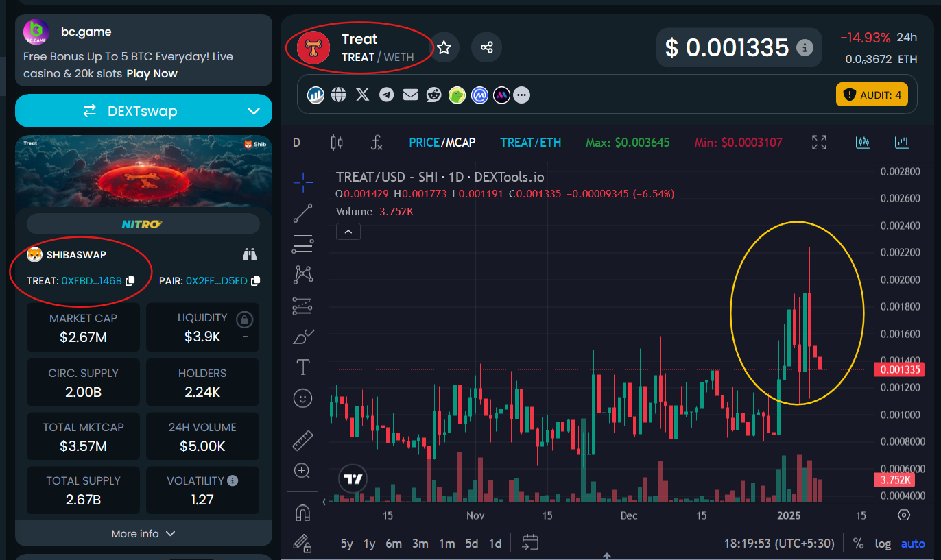Viewport: 941px width, 560px height.
Task: Copy the TREAT contract address
Action: [130, 280]
